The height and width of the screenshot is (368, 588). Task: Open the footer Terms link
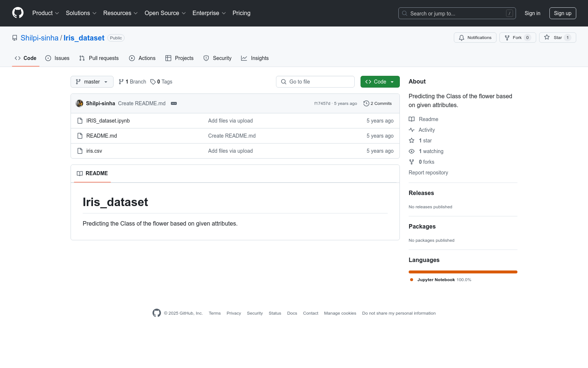point(215,313)
